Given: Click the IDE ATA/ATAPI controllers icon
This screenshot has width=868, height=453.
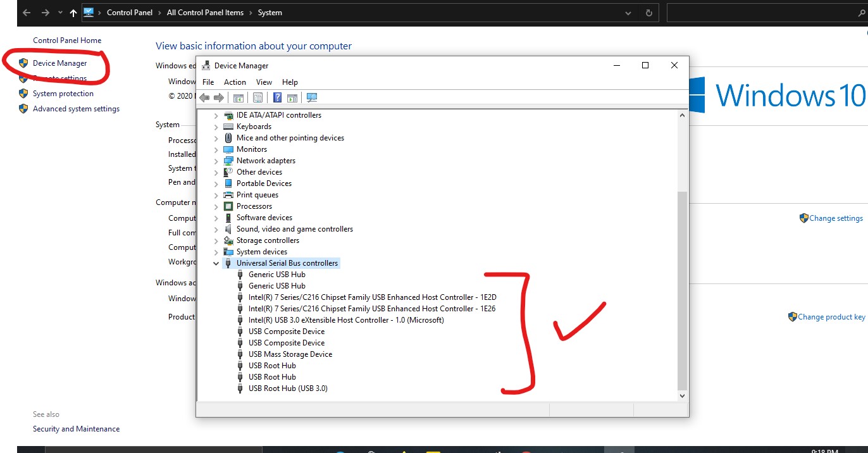Looking at the screenshot, I should (x=228, y=115).
